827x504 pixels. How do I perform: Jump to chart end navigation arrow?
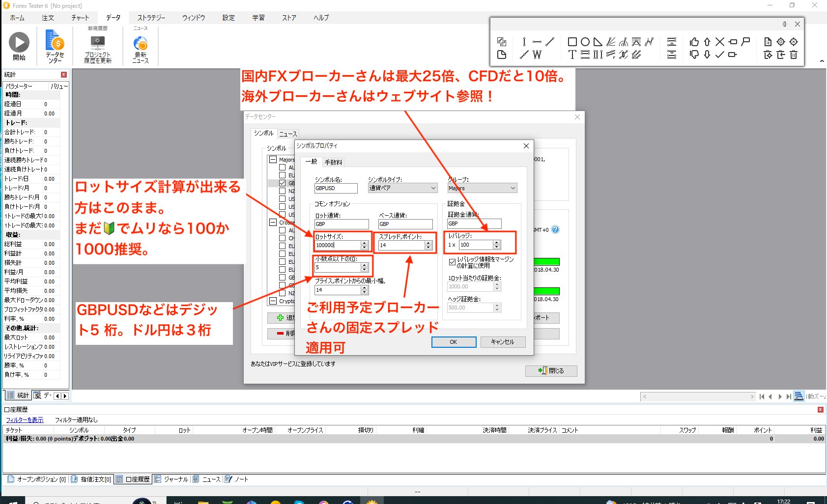click(x=788, y=396)
